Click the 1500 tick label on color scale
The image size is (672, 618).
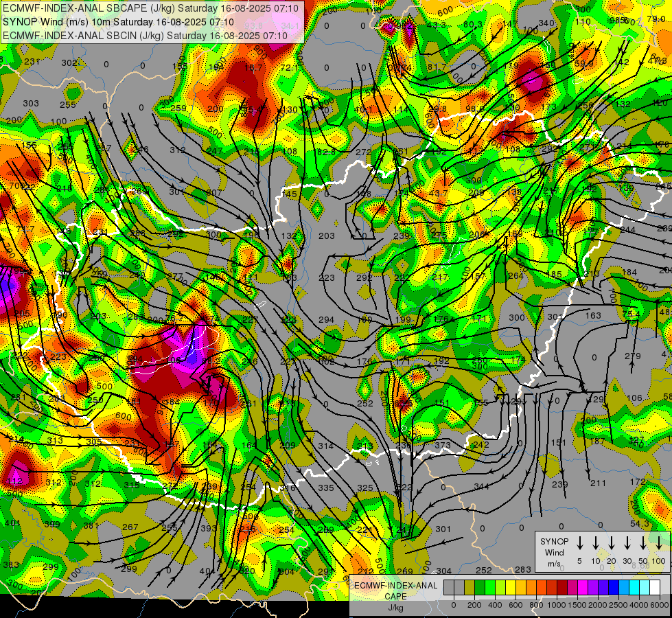578,605
